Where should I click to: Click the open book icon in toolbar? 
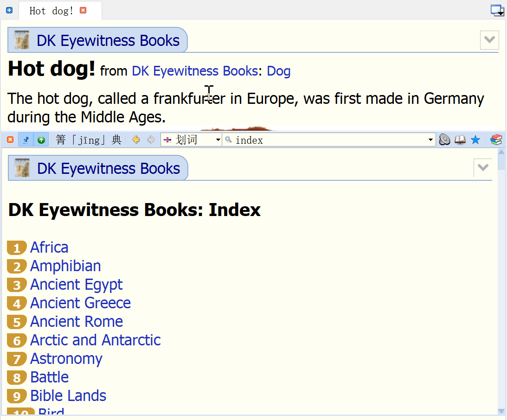(460, 140)
